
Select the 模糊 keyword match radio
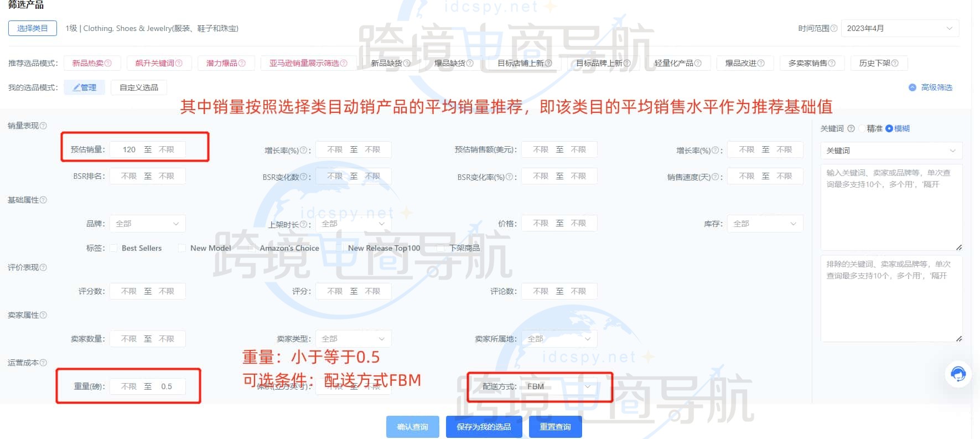[x=889, y=128]
